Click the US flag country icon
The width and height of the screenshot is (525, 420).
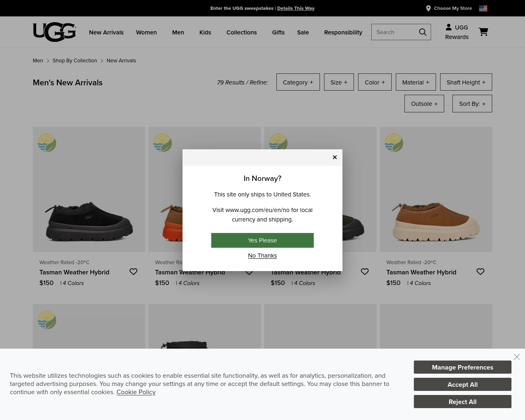[483, 8]
